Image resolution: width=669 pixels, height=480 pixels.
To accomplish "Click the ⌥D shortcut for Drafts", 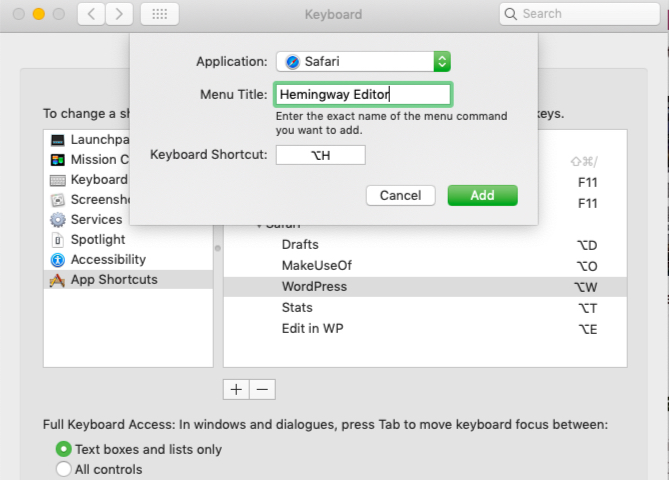I will point(587,245).
